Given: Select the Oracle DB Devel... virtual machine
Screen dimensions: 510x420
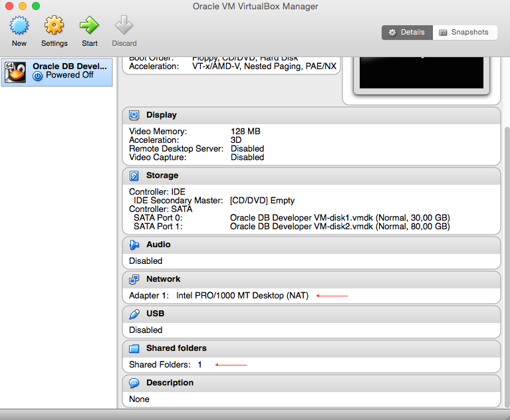Looking at the screenshot, I should (x=57, y=72).
